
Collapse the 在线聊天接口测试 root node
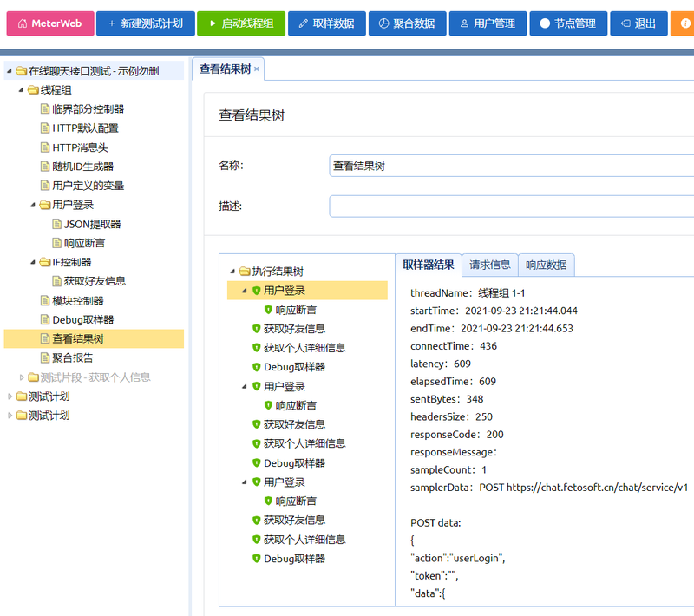point(10,71)
